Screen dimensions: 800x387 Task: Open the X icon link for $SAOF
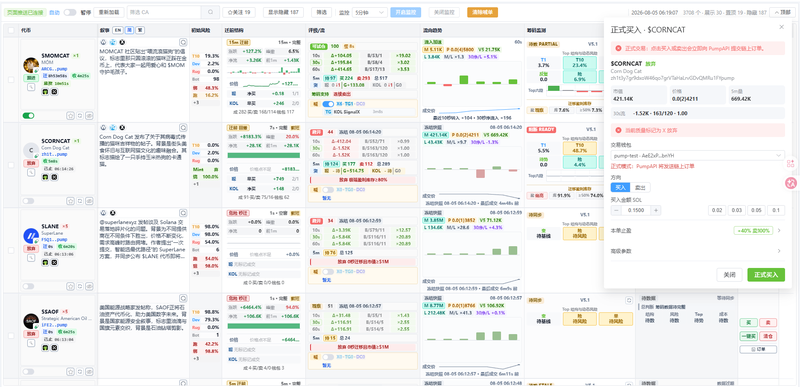click(55, 347)
